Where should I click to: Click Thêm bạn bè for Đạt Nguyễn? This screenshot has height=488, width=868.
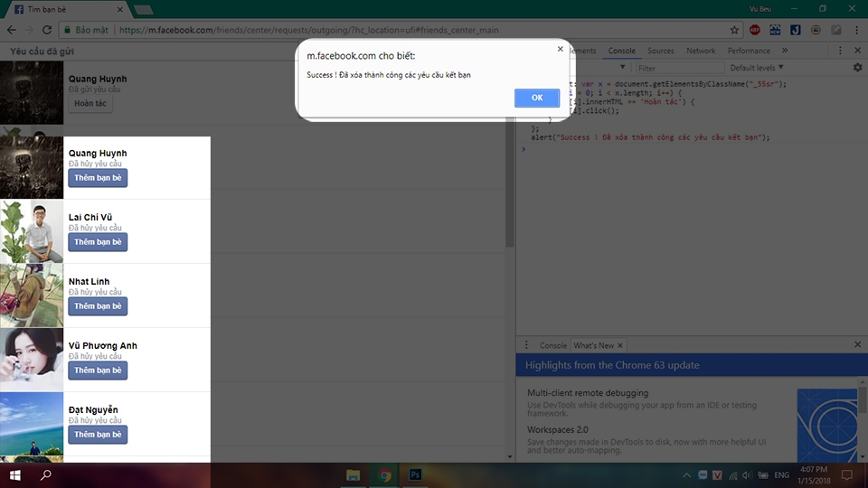(x=98, y=435)
